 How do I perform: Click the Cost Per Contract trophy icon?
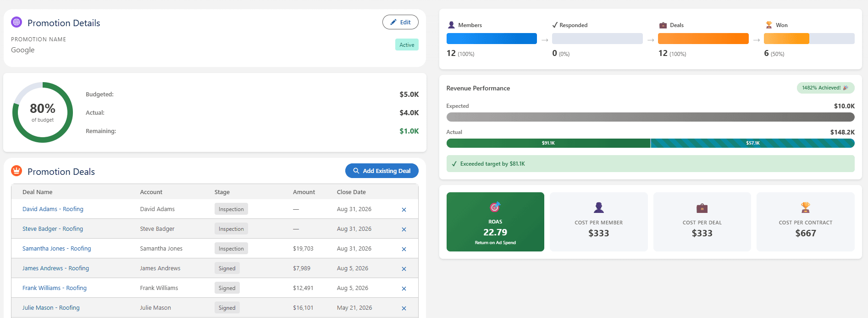(x=806, y=208)
